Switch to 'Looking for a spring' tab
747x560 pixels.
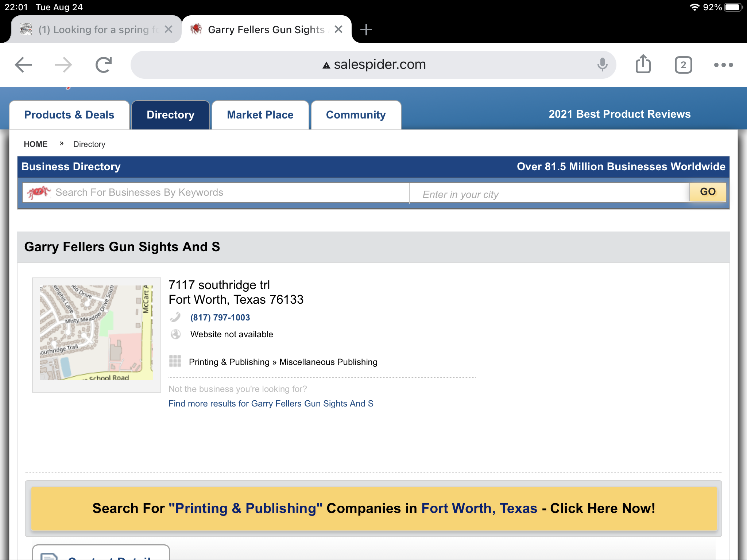[96, 30]
